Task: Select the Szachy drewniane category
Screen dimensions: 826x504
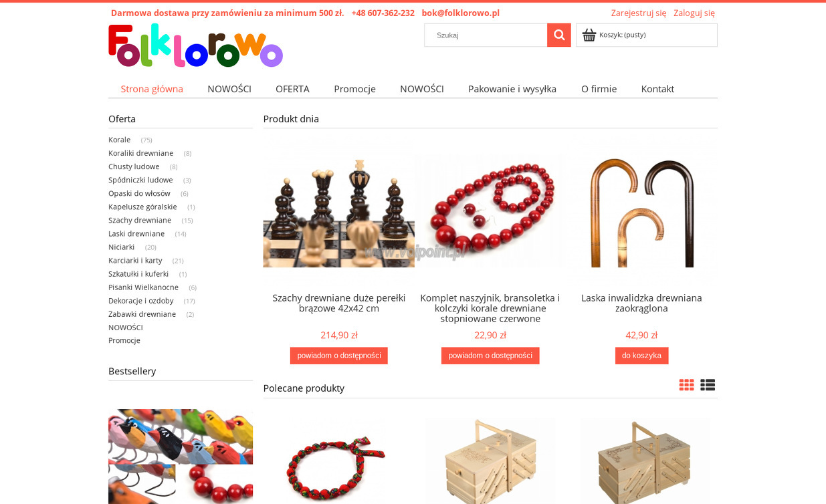Action: click(x=140, y=220)
